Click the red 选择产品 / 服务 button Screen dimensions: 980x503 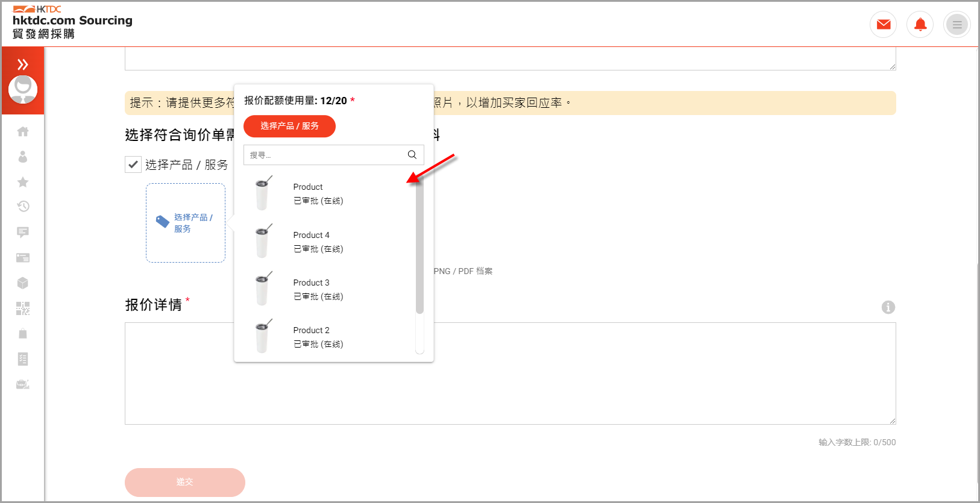(289, 126)
